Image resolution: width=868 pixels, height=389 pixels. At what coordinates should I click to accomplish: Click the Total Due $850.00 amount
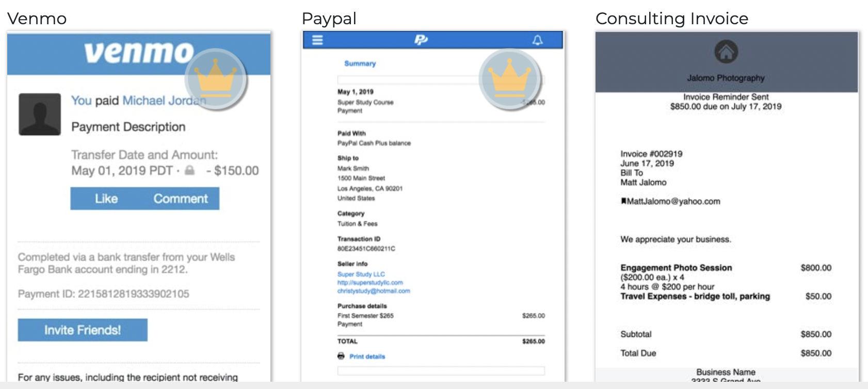coord(816,353)
